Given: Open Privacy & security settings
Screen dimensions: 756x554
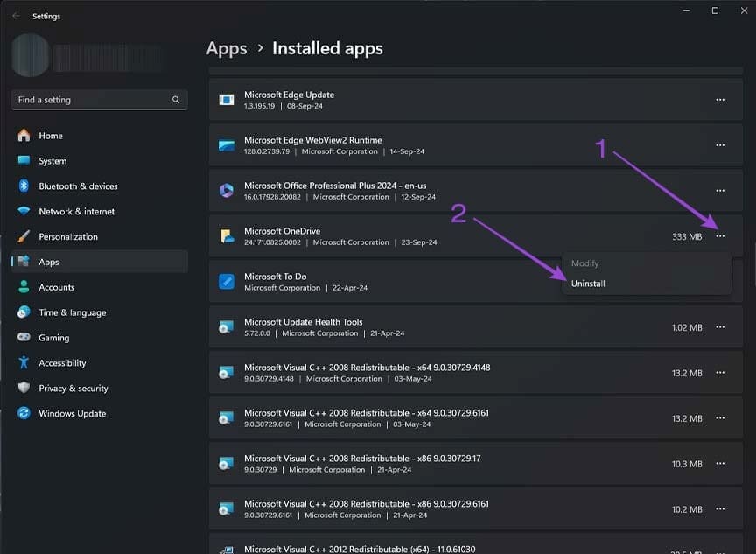Looking at the screenshot, I should coord(100,388).
